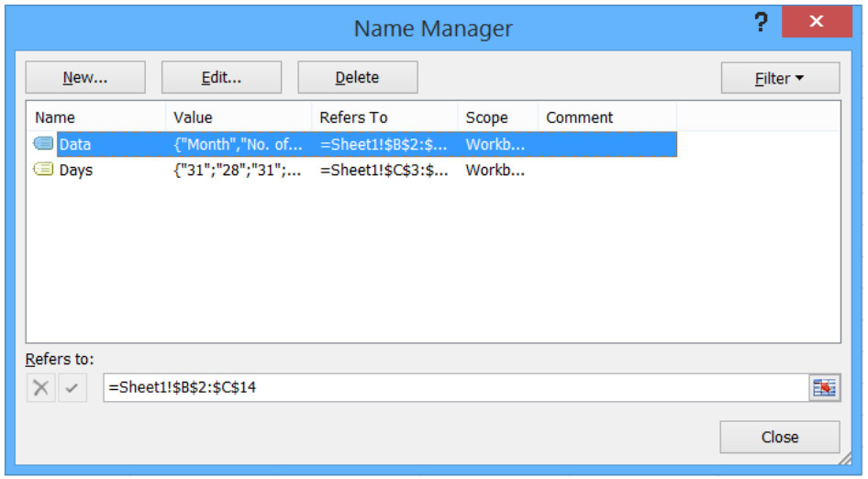Click the Refers to formula input field
Image resolution: width=868 pixels, height=479 pixels.
[x=456, y=387]
